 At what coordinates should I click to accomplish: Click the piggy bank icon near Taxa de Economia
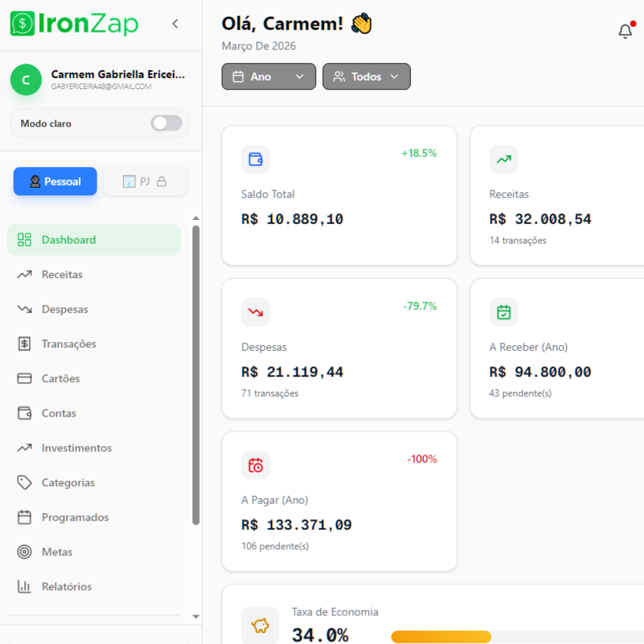pyautogui.click(x=260, y=625)
